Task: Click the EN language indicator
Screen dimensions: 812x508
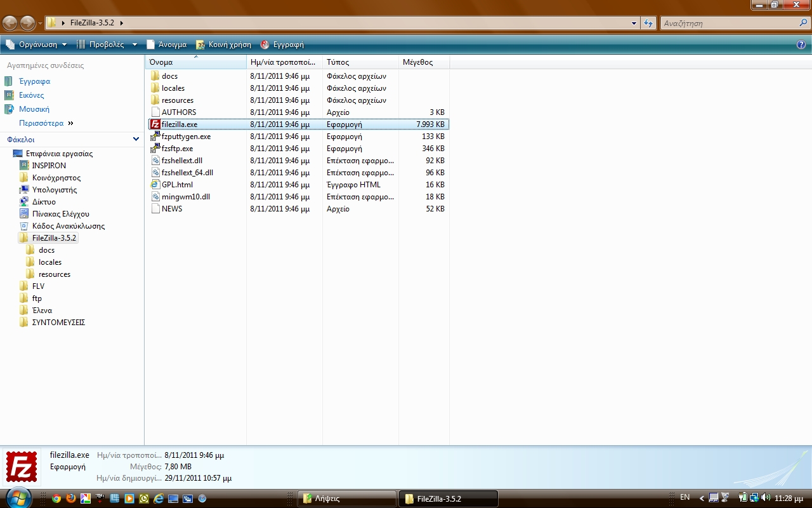Action: point(685,497)
